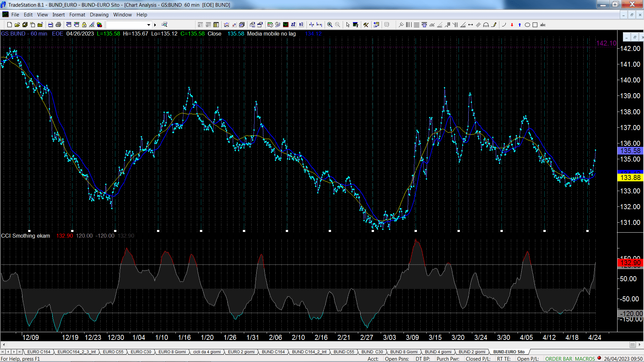Click the hammer tools icon

pos(366,25)
